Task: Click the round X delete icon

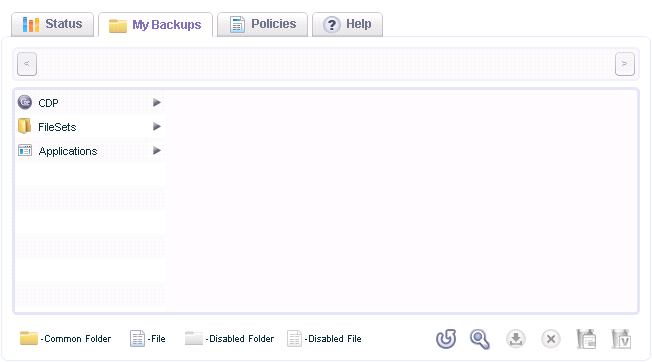Action: pyautogui.click(x=551, y=339)
